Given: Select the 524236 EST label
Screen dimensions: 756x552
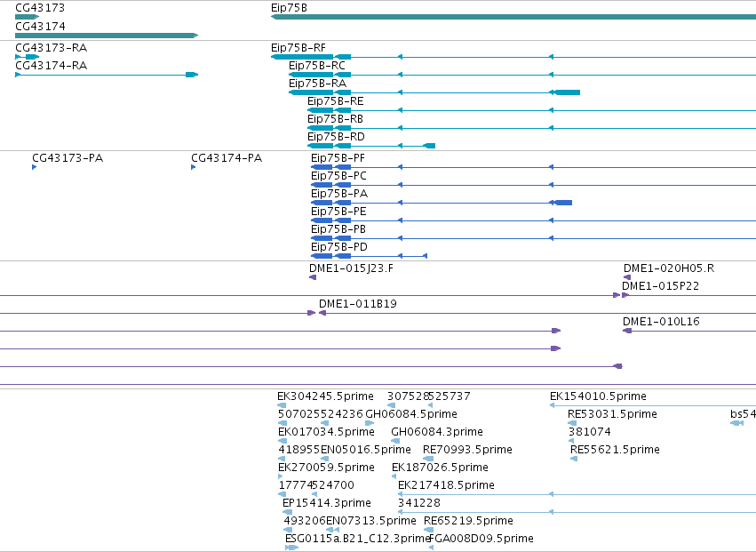Looking at the screenshot, I should [x=342, y=414].
